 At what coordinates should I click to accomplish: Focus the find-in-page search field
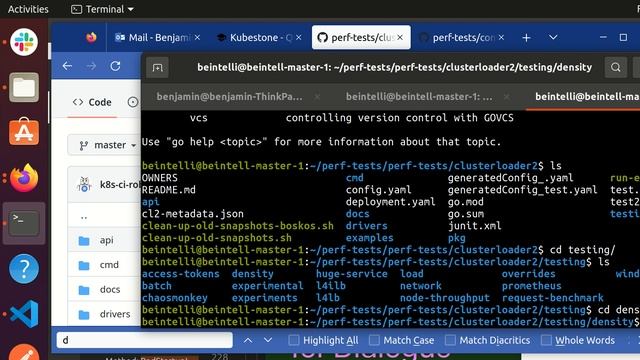click(145, 340)
